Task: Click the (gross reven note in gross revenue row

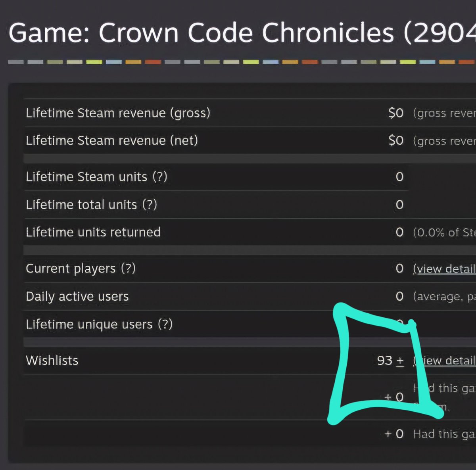Action: (x=444, y=113)
